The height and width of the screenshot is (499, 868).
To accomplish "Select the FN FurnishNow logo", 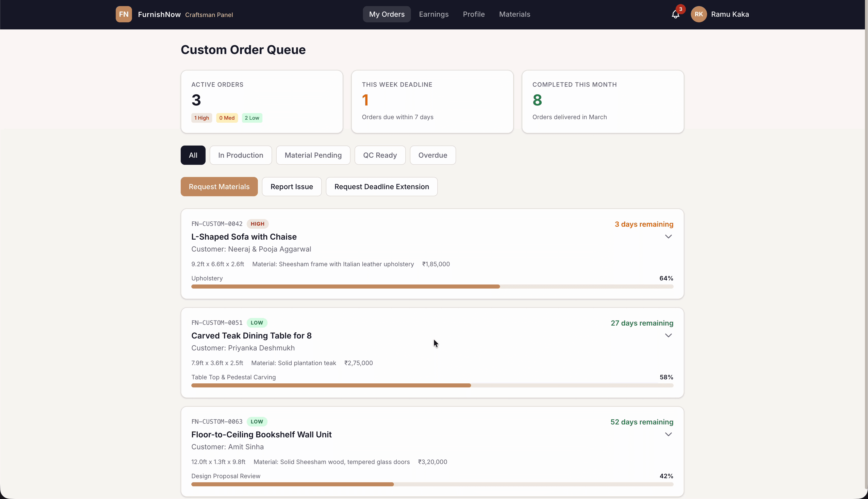I will coord(123,14).
